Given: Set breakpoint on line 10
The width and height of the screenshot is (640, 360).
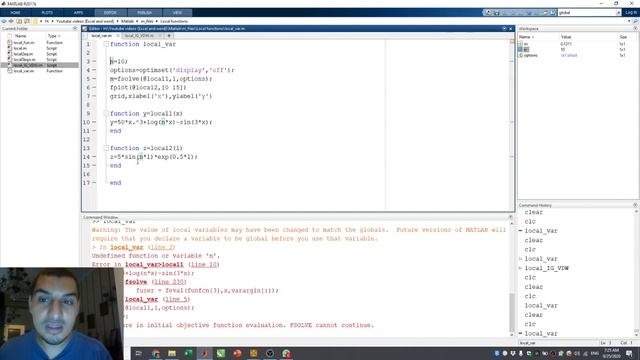Looking at the screenshot, I should click(94, 122).
